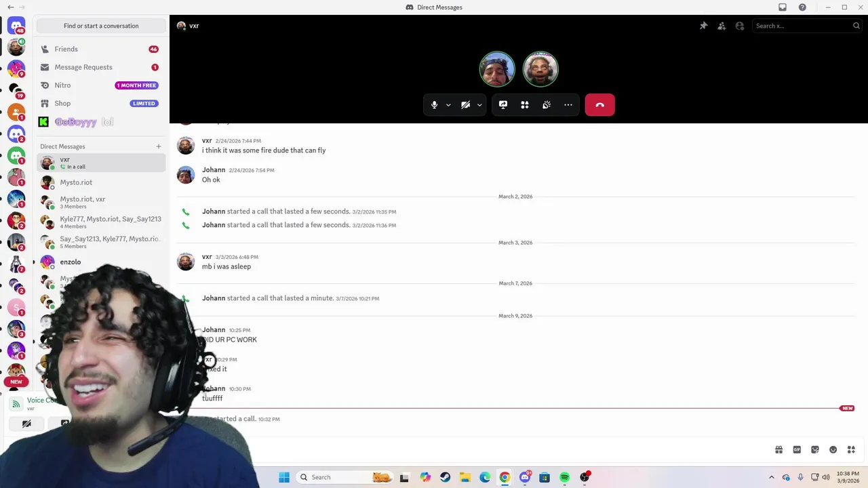This screenshot has height=488, width=868.
Task: Click vxr username on 'mb i was asleep'
Action: coord(207,257)
